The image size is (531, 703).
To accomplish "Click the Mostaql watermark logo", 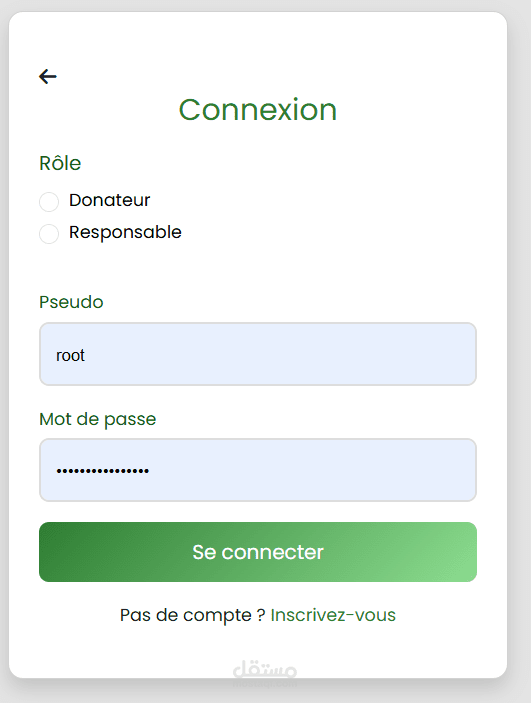I will pyautogui.click(x=265, y=672).
